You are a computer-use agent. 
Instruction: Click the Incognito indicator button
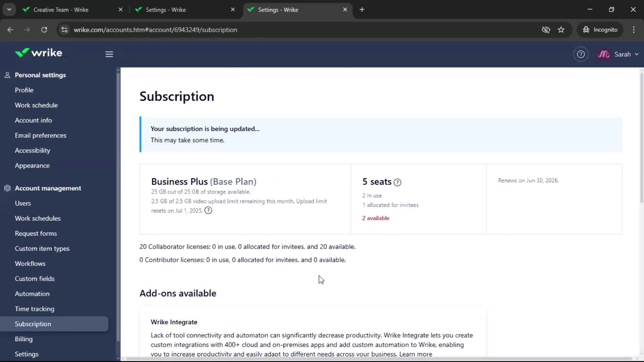(x=600, y=30)
